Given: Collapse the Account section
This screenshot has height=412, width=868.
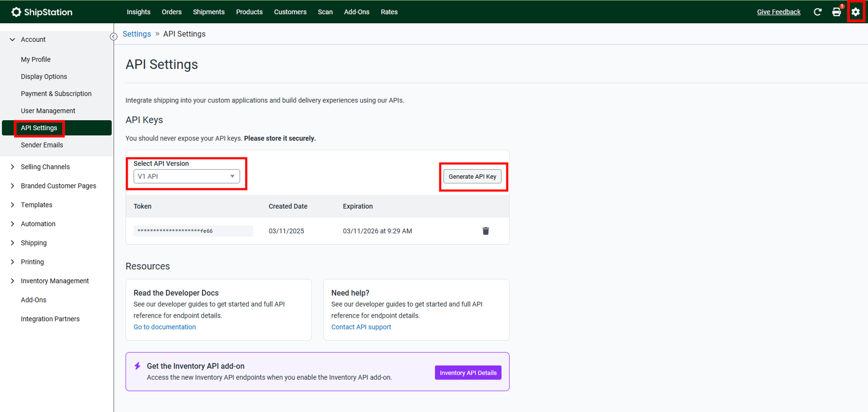Looking at the screenshot, I should [13, 39].
